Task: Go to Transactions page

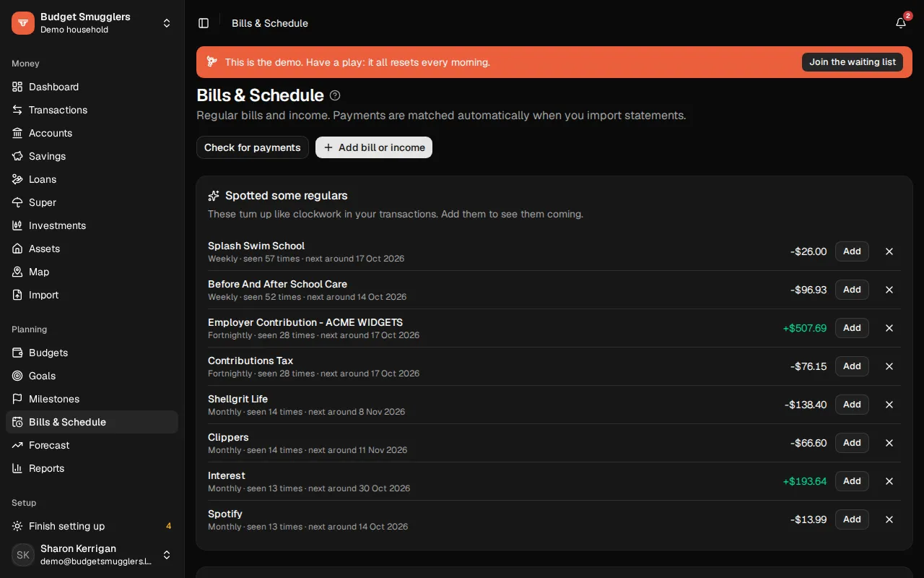Action: pyautogui.click(x=92, y=110)
